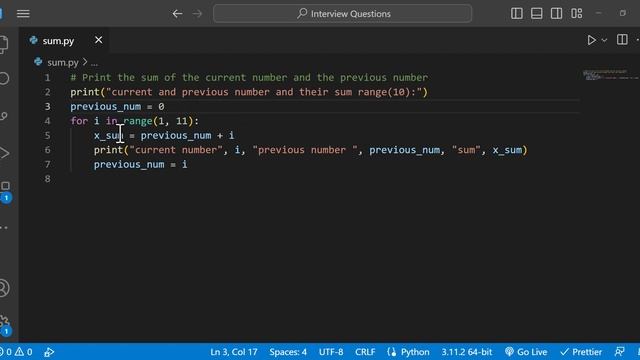This screenshot has width=640, height=360.
Task: Click the "for" keyword on line 4
Action: coord(79,121)
